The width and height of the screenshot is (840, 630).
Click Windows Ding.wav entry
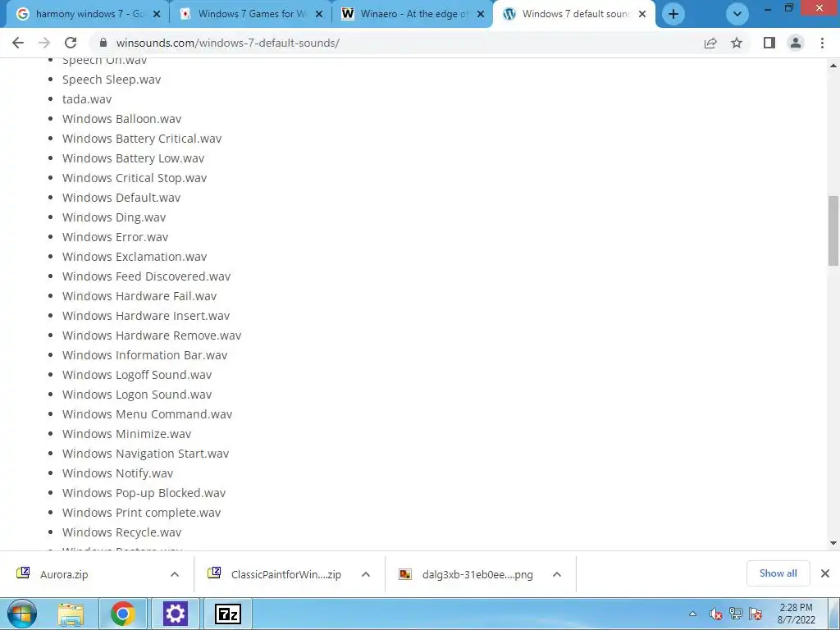[x=114, y=217]
